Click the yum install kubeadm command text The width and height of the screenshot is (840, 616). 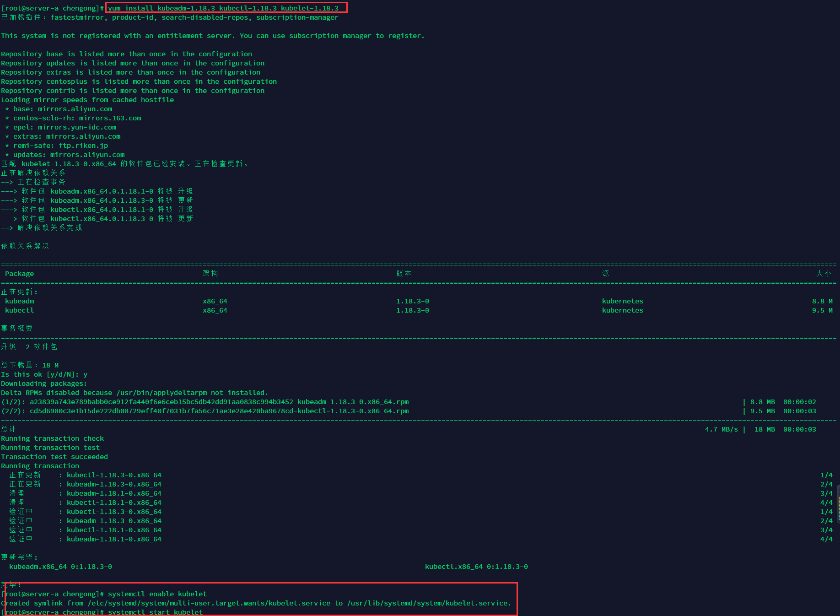223,8
